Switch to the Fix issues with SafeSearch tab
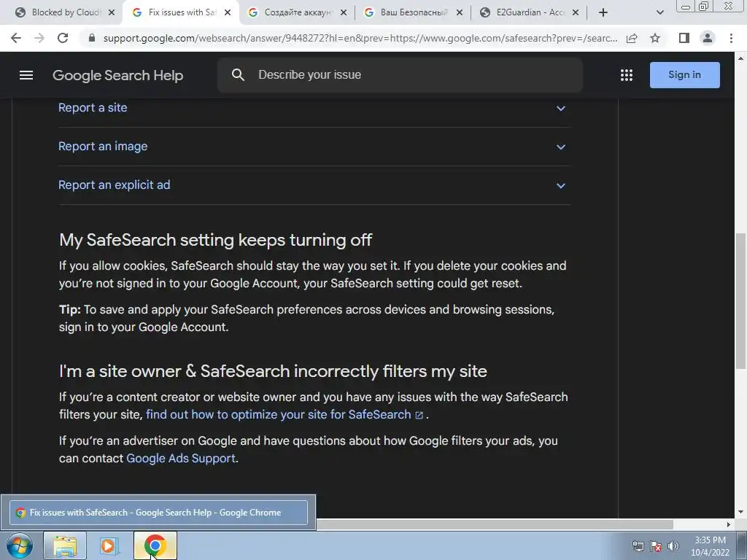747x560 pixels. click(181, 12)
